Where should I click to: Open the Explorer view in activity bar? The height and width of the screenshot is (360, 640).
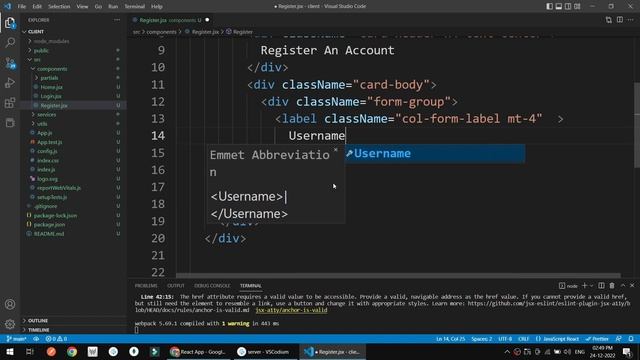10,22
